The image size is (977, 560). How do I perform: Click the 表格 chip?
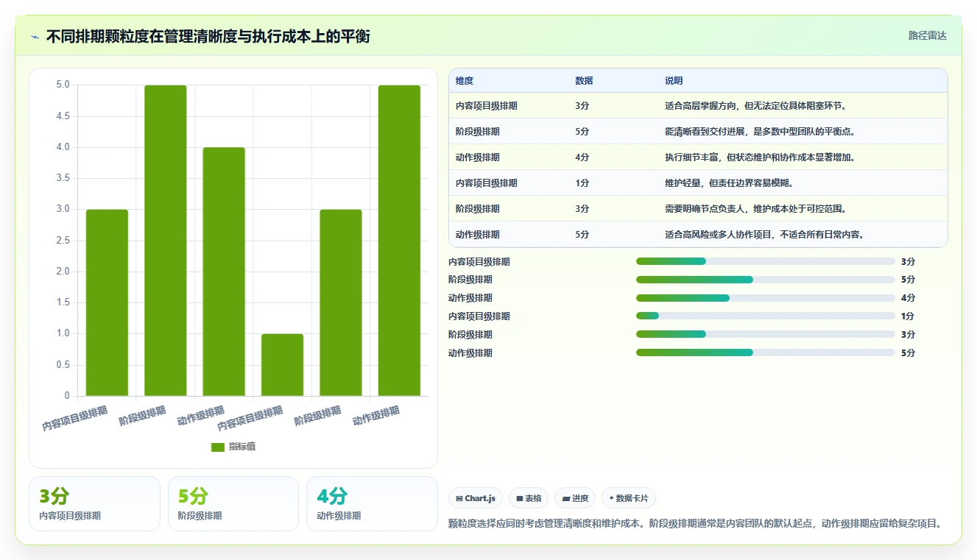pyautogui.click(x=529, y=498)
